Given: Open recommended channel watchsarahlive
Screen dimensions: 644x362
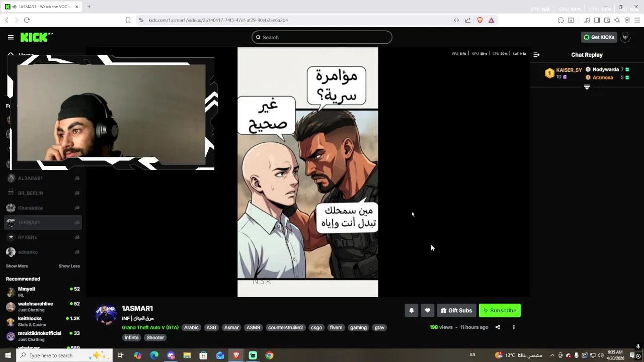Looking at the screenshot, I should click(x=43, y=306).
